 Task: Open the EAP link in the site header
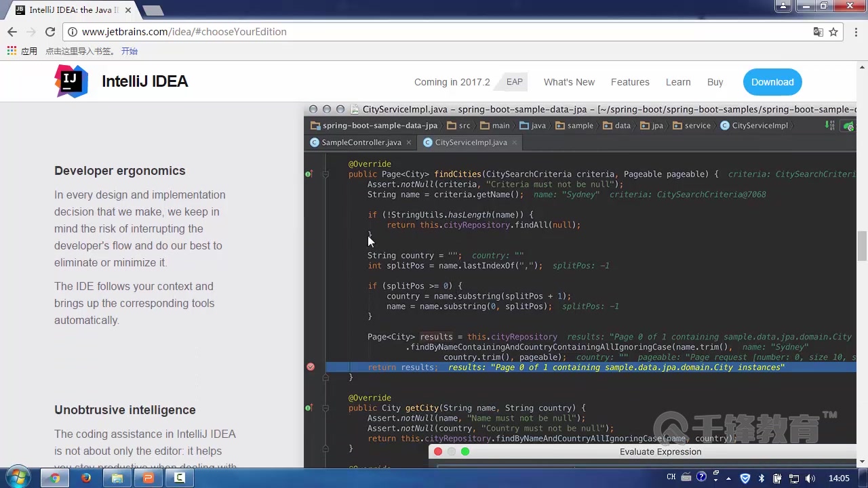point(514,82)
